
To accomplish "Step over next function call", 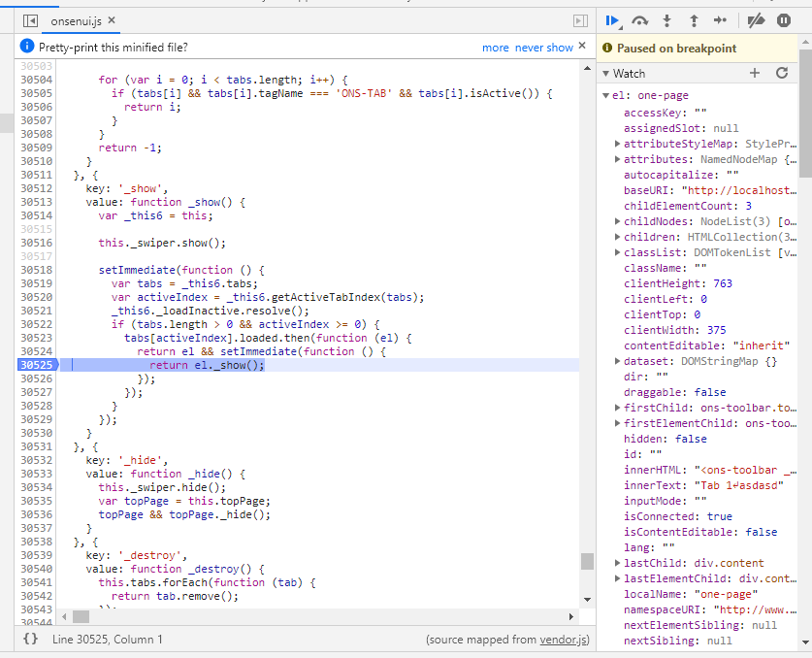I will point(640,20).
